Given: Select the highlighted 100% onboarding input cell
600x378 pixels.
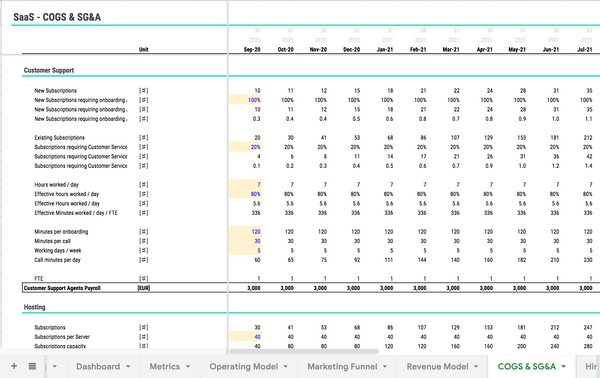Looking at the screenshot, I should click(x=245, y=100).
